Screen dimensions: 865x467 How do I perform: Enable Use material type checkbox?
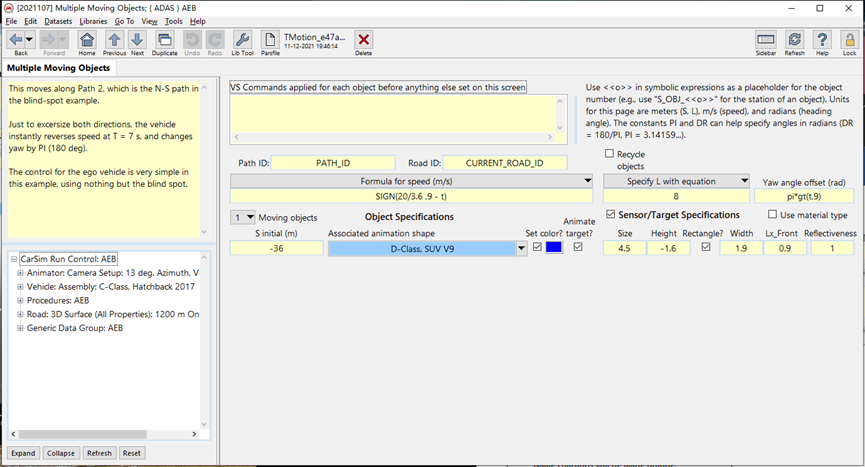point(772,214)
